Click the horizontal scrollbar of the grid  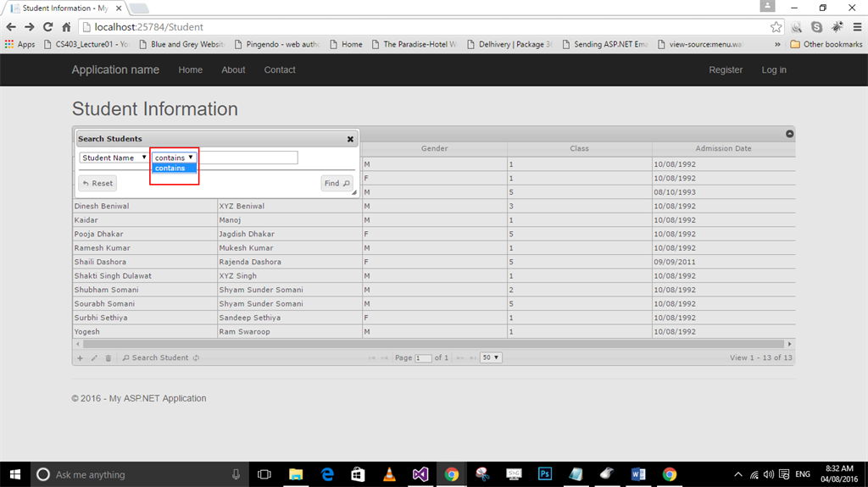coord(433,344)
